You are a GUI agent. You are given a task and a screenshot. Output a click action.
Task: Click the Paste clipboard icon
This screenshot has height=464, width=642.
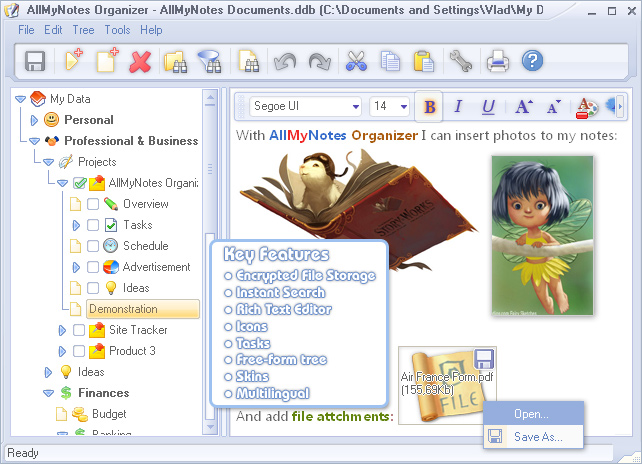[x=424, y=61]
